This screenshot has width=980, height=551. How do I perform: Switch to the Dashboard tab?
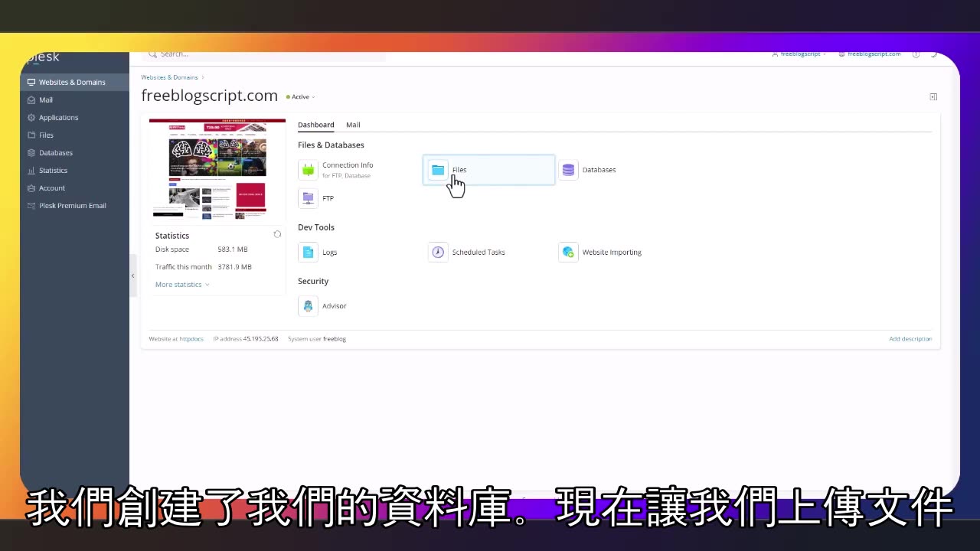(x=316, y=125)
